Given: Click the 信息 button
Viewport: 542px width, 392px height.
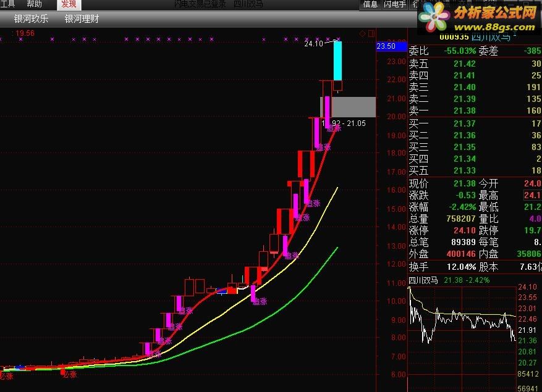Looking at the screenshot, I should tap(370, 4).
